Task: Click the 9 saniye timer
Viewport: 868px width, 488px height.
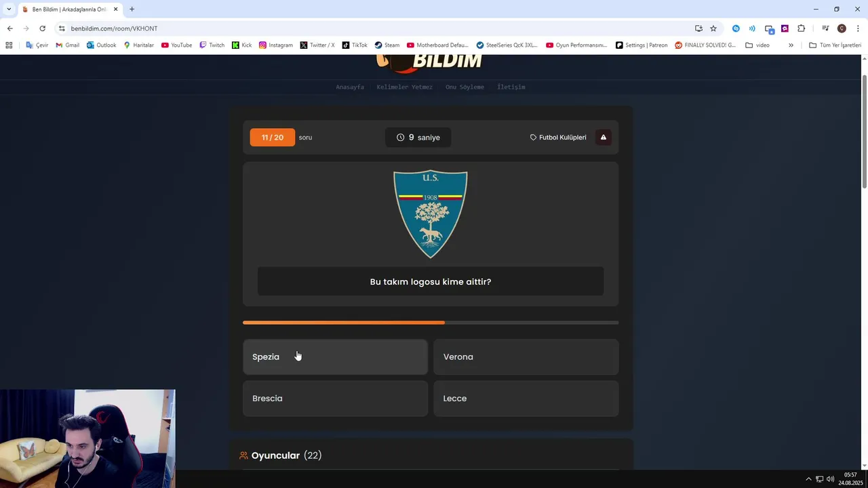Action: click(x=418, y=138)
